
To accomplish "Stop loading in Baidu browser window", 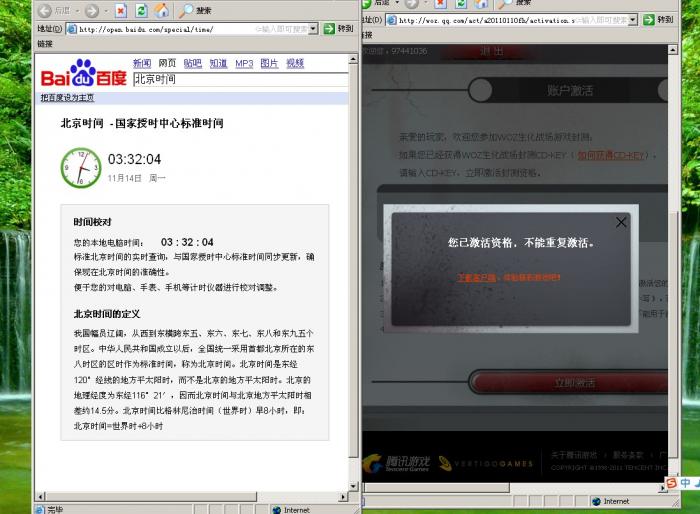I will [121, 10].
